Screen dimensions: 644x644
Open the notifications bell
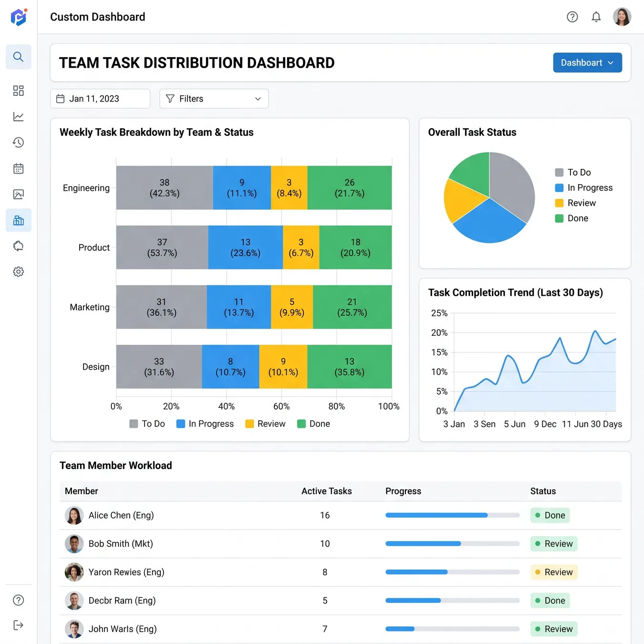(596, 17)
